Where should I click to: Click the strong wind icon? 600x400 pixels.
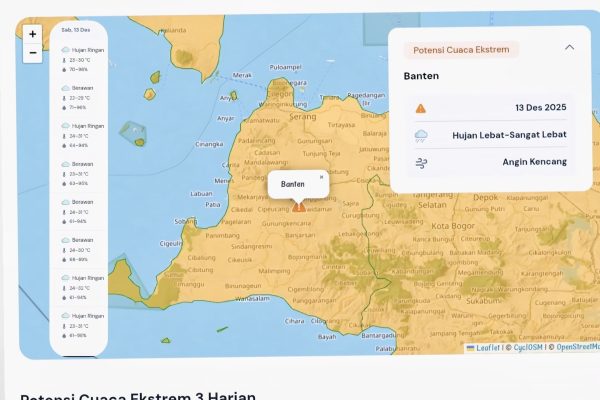(420, 161)
